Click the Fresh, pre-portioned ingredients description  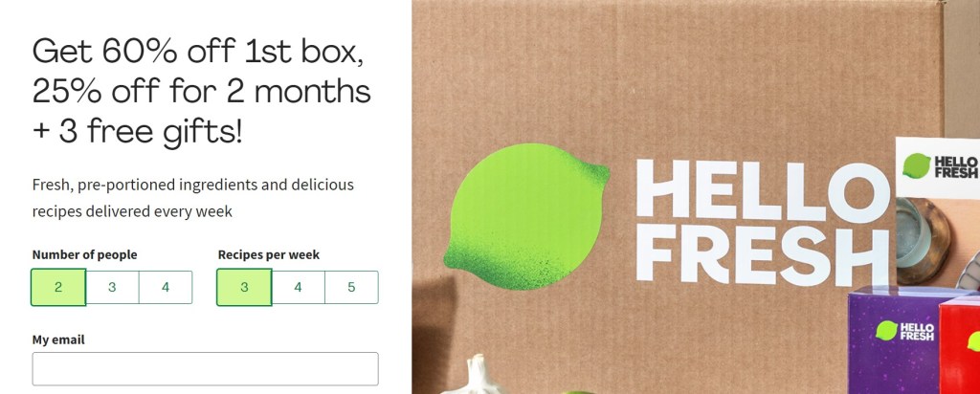click(192, 198)
